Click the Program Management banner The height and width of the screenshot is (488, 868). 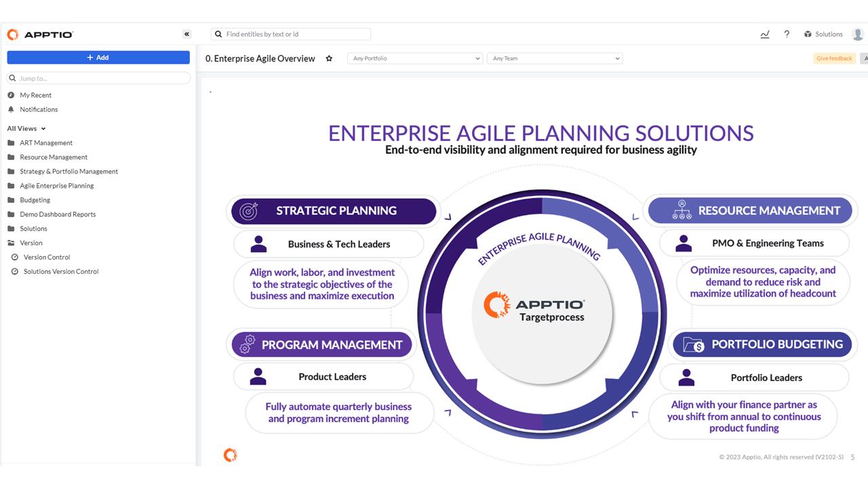coord(321,344)
